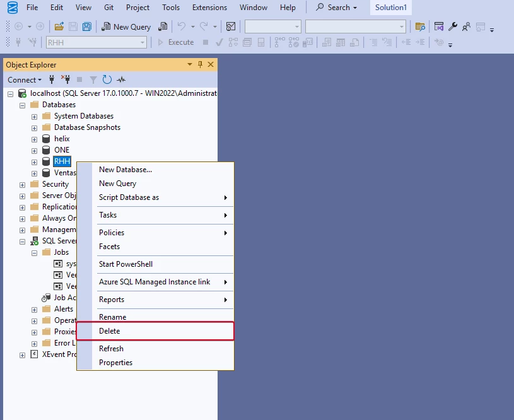Click the Open File folder icon
This screenshot has height=420, width=514.
[59, 26]
